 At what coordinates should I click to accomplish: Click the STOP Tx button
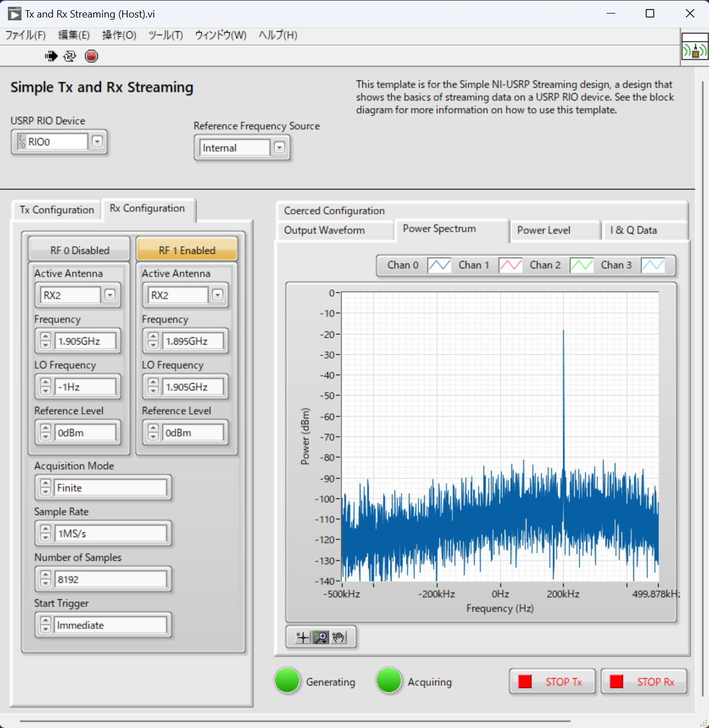(553, 682)
